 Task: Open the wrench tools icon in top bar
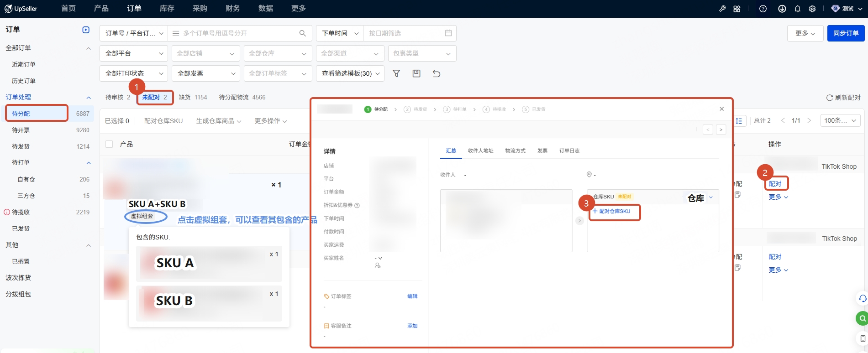pyautogui.click(x=722, y=9)
